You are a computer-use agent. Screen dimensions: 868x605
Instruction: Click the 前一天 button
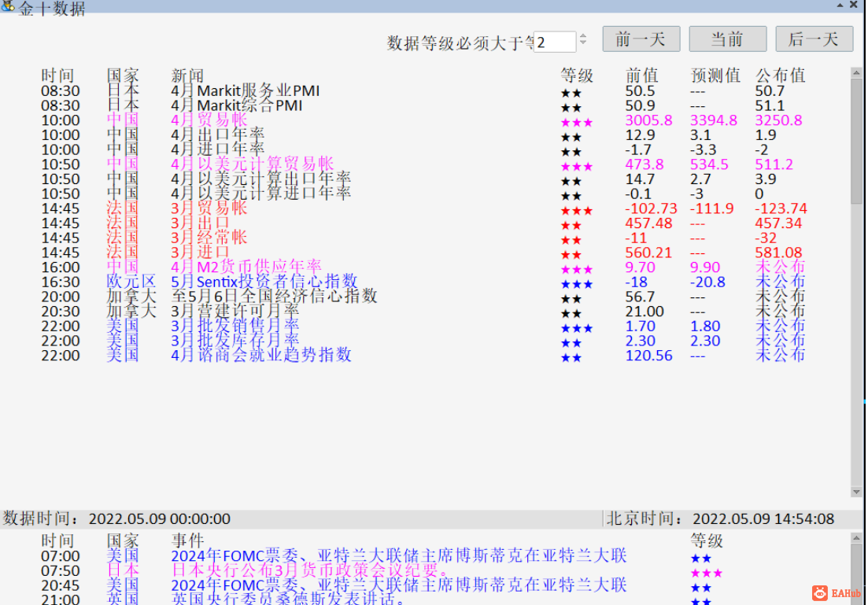[x=641, y=39]
